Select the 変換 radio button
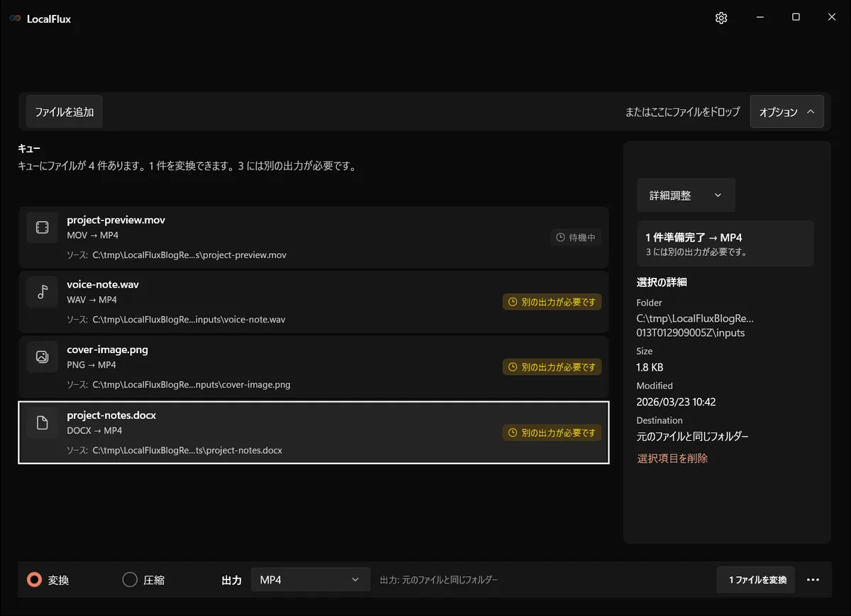This screenshot has width=851, height=616. click(x=34, y=580)
